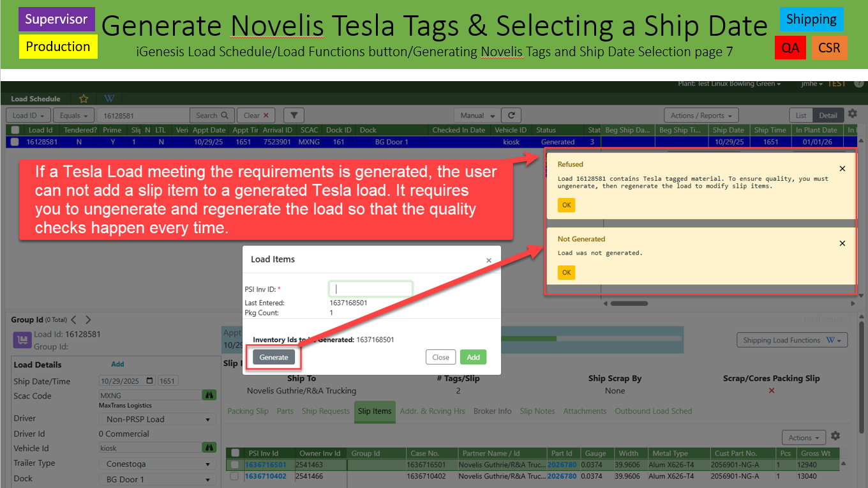Open slip items grid settings gear
Screen dimensions: 868x488
pos(835,436)
